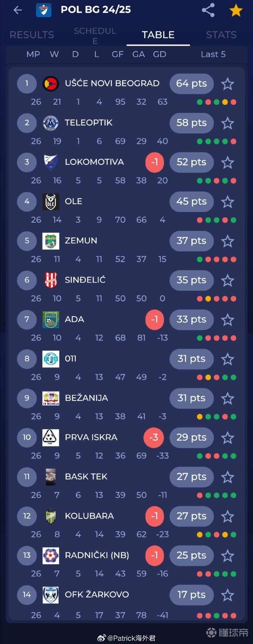The image size is (253, 644).
Task: Tap Prva Iskra's -3 penalty badge
Action: click(x=154, y=437)
